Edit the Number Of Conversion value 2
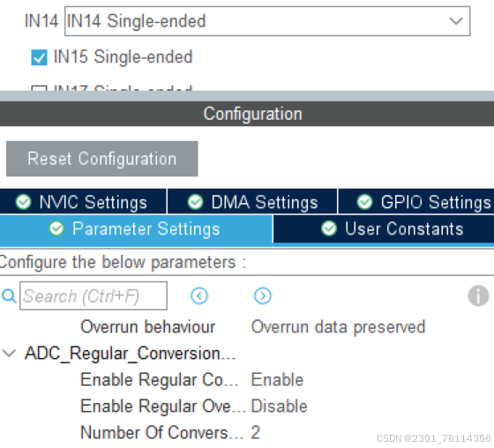 point(256,432)
